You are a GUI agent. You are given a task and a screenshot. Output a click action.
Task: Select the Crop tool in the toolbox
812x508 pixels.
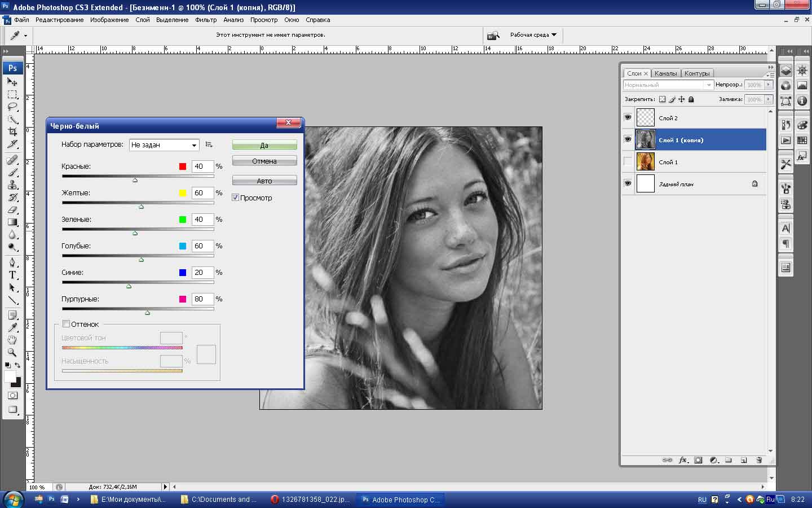click(x=12, y=132)
